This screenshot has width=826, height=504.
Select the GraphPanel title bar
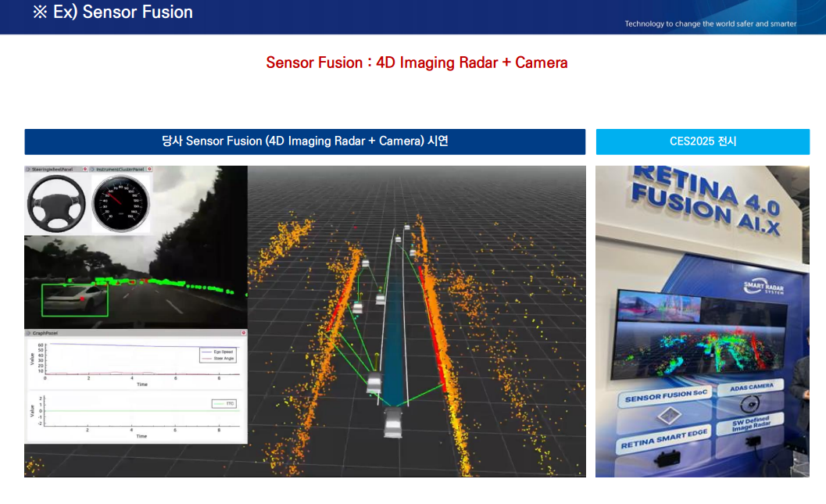(136, 333)
